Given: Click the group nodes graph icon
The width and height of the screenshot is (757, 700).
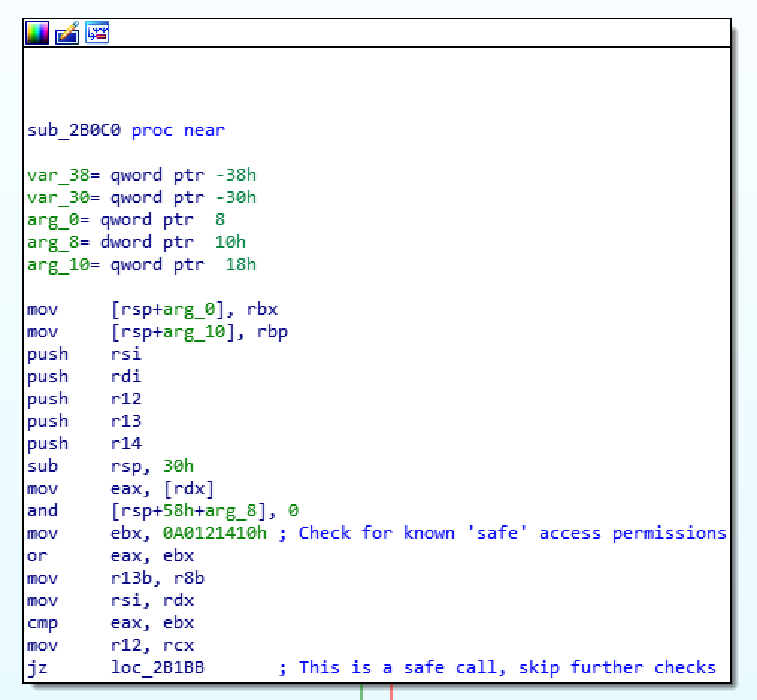Looking at the screenshot, I should [97, 32].
